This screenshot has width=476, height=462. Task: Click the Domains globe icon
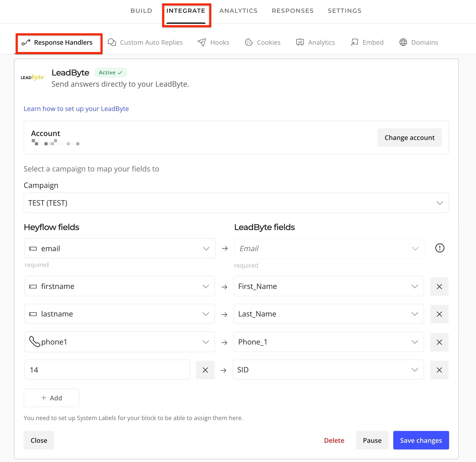pyautogui.click(x=403, y=42)
